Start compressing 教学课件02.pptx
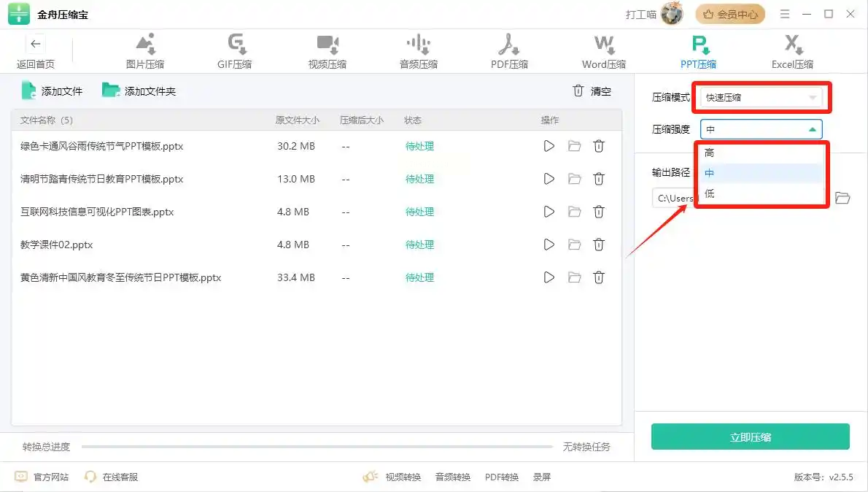Image resolution: width=868 pixels, height=492 pixels. (x=549, y=245)
